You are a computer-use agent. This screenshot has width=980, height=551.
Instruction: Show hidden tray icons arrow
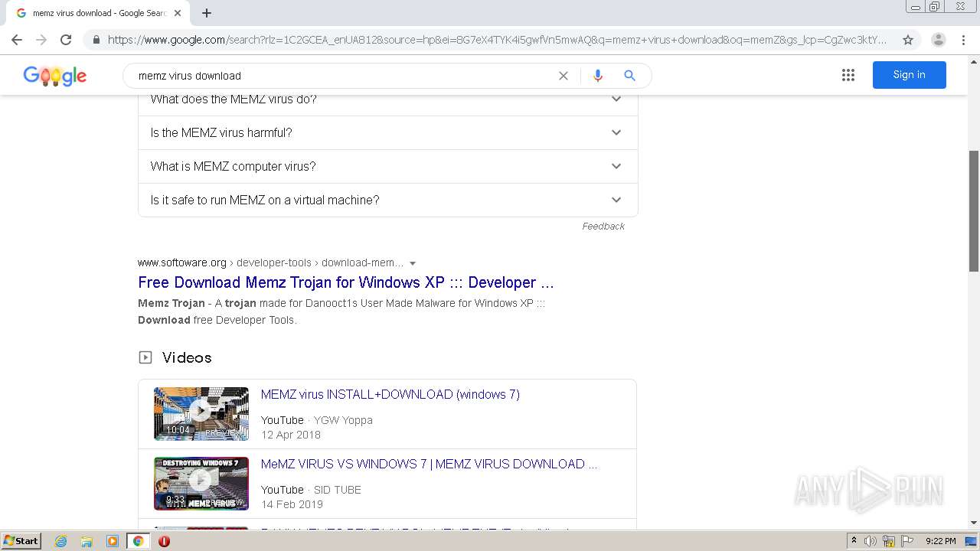854,541
